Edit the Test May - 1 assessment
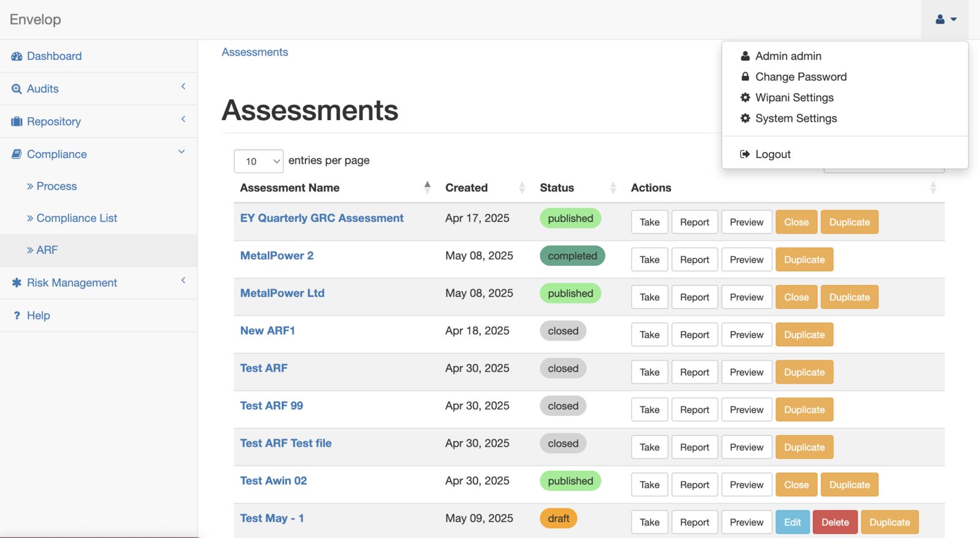The width and height of the screenshot is (980, 538). coord(793,522)
